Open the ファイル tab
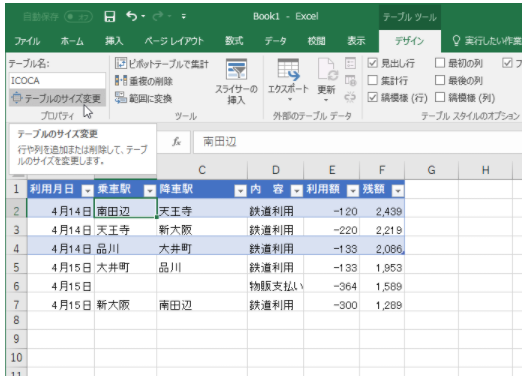This screenshot has height=376, width=524. click(27, 41)
